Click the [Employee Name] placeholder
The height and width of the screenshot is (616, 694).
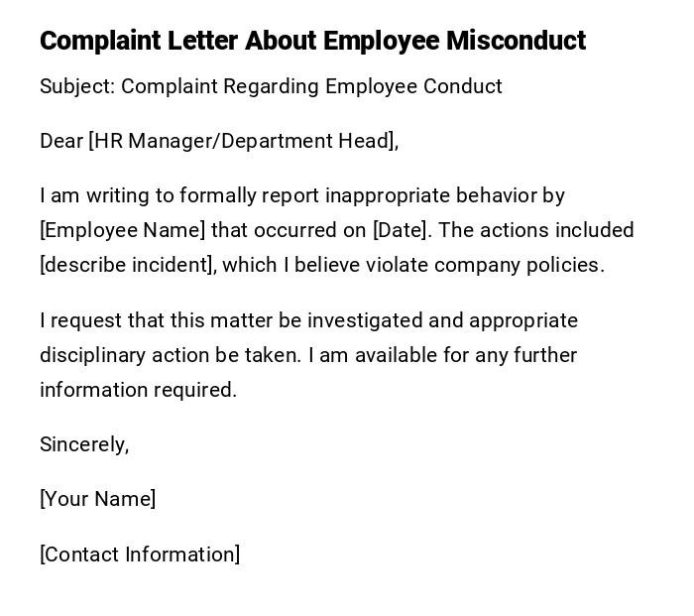tap(122, 230)
